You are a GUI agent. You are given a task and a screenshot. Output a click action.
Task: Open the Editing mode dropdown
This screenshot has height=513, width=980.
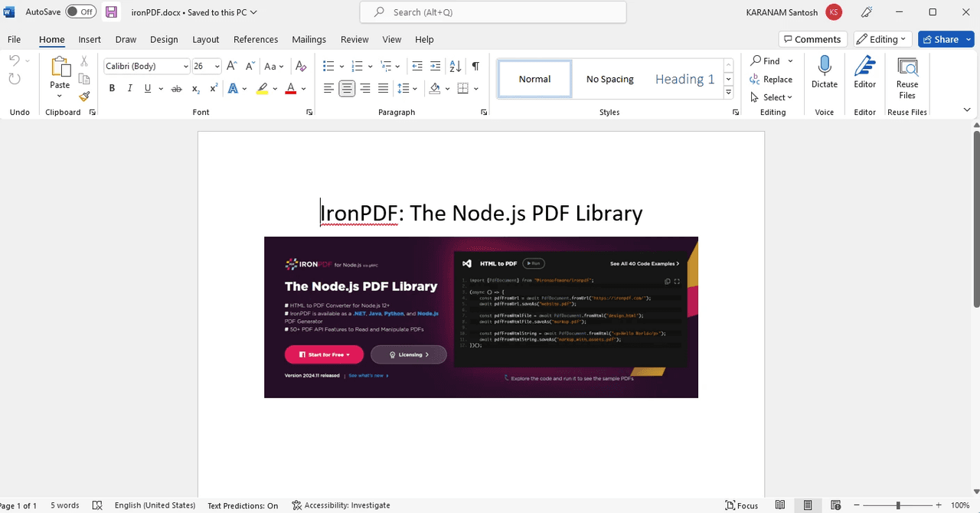coord(882,39)
